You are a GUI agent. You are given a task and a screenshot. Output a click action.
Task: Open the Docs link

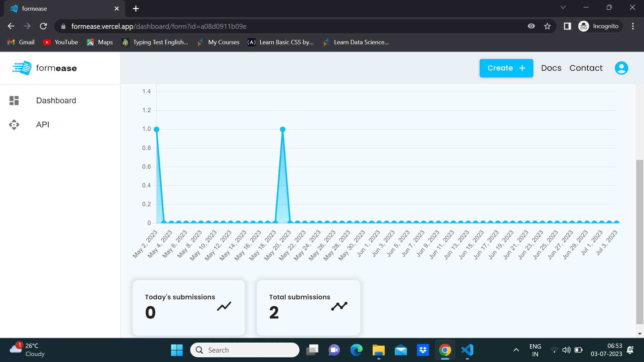(x=551, y=68)
